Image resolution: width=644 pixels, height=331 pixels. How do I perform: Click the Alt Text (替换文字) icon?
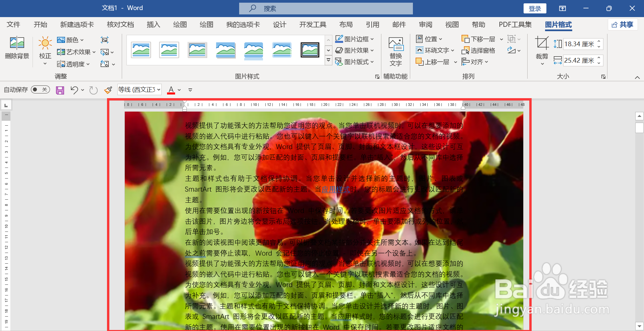[396, 44]
